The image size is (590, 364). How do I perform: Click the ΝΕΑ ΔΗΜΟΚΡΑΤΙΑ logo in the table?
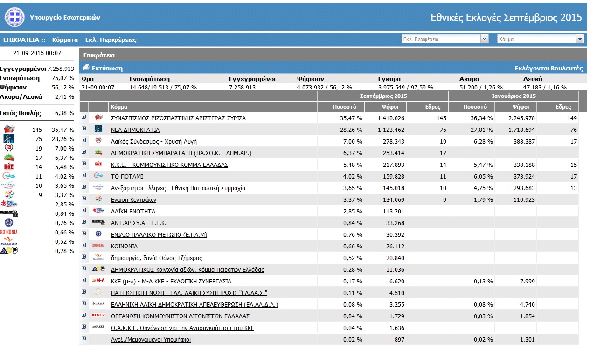coord(98,129)
